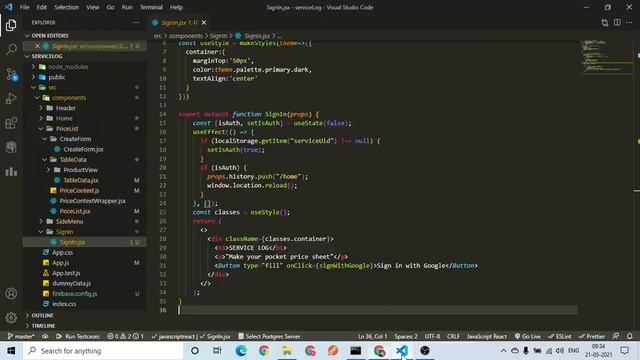Image resolution: width=640 pixels, height=360 pixels.
Task: Click the taskbar search box
Action: click(x=103, y=351)
